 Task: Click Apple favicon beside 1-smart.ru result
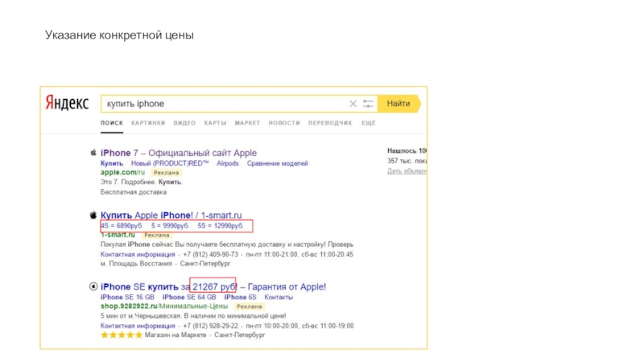(x=93, y=216)
